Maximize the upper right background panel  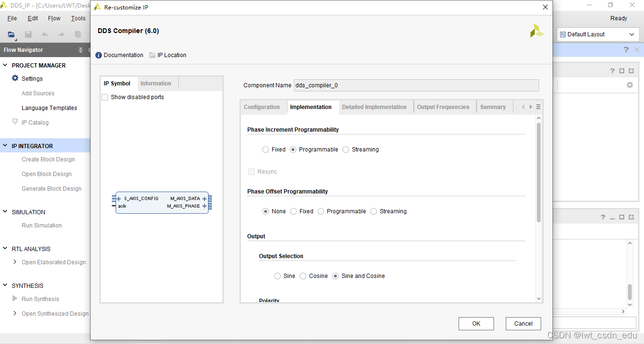click(622, 71)
